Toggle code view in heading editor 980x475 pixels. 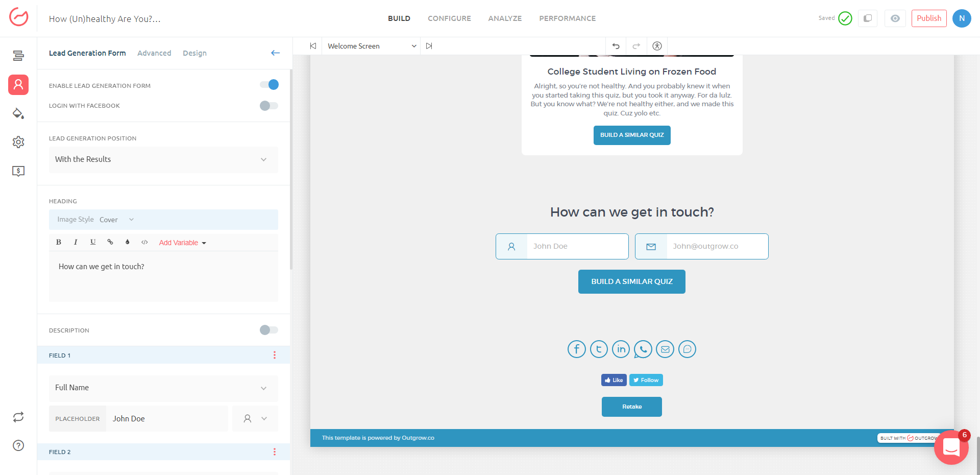[144, 242]
